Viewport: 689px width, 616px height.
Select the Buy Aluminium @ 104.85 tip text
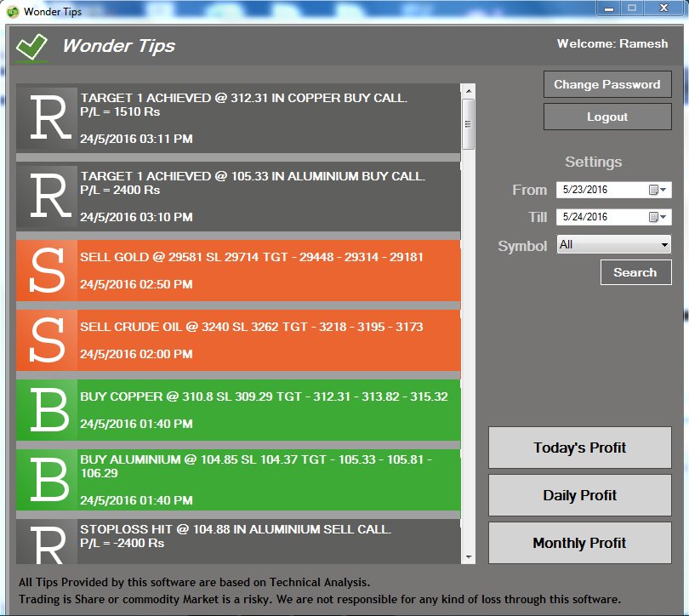pyautogui.click(x=256, y=466)
